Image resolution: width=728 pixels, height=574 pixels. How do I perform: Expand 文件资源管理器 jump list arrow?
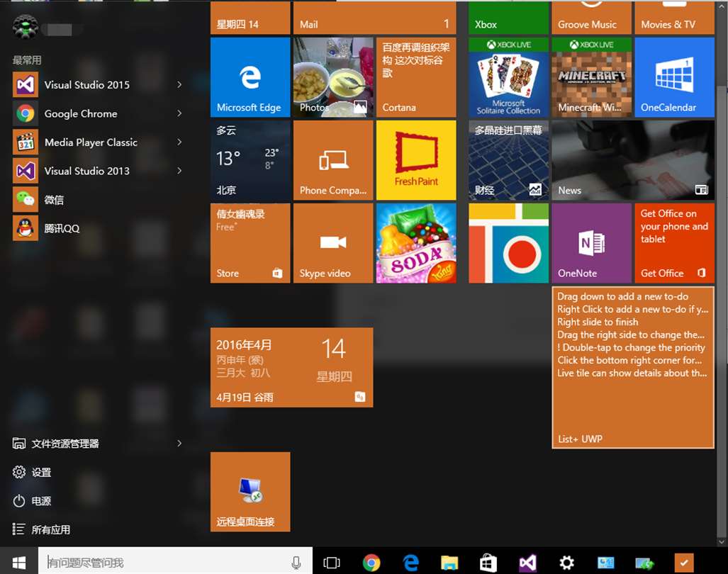point(179,444)
